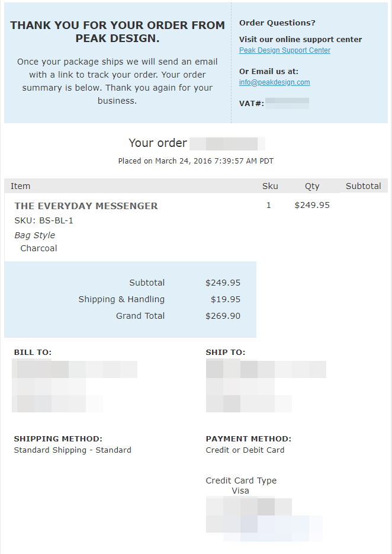This screenshot has width=392, height=554.
Task: Click the $19.95 shipping and handling amount
Action: click(x=225, y=299)
